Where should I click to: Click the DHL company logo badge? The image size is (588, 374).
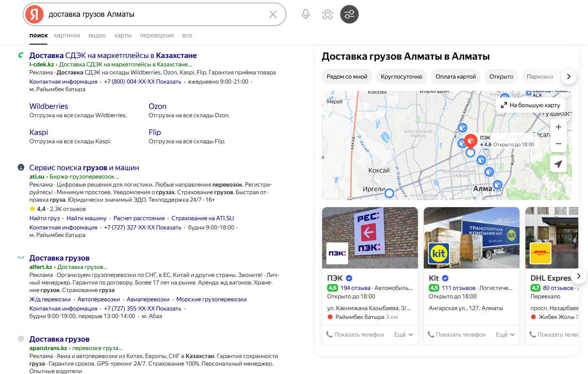[x=541, y=253]
